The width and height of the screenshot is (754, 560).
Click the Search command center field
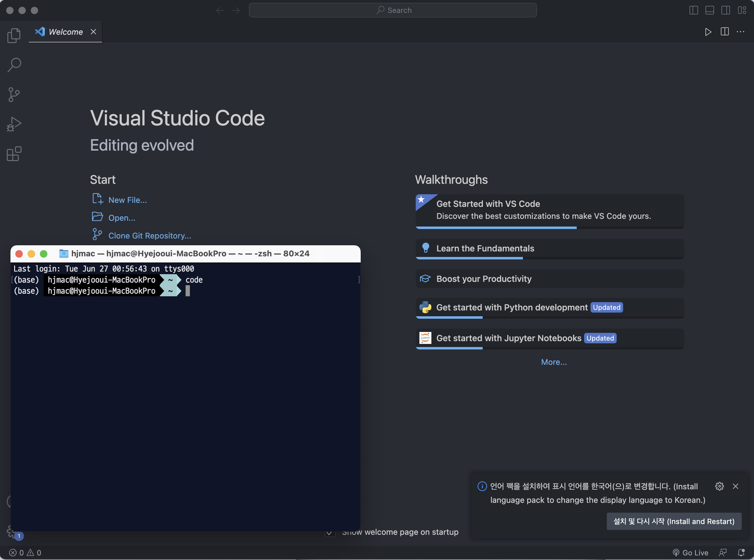coord(392,10)
